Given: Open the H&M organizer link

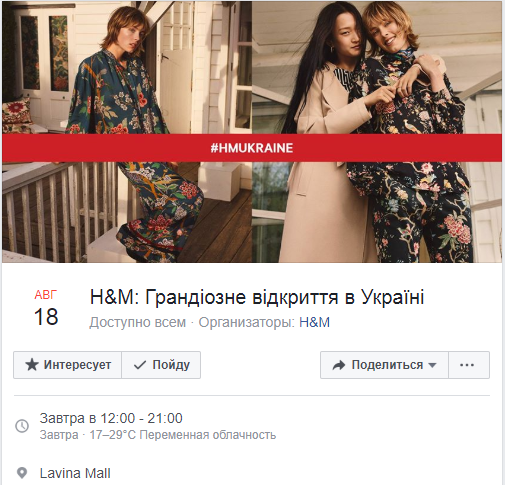Looking at the screenshot, I should tap(314, 322).
